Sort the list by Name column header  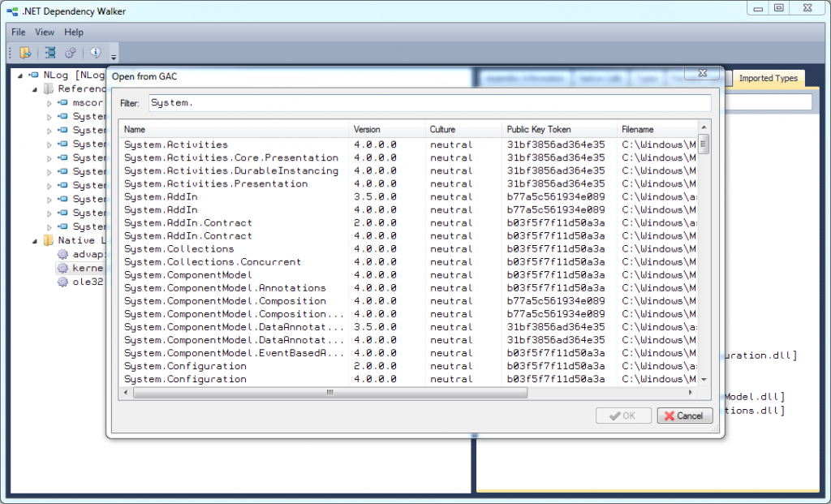234,129
